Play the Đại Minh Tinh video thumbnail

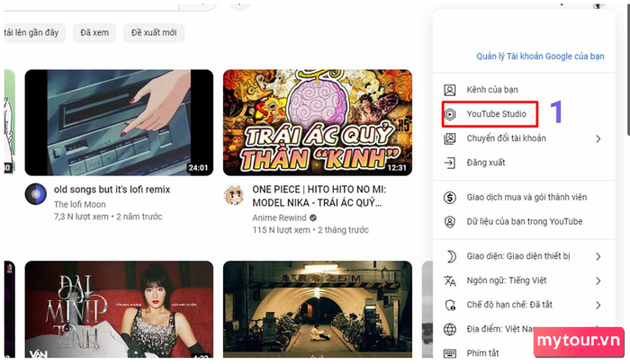pos(119,309)
